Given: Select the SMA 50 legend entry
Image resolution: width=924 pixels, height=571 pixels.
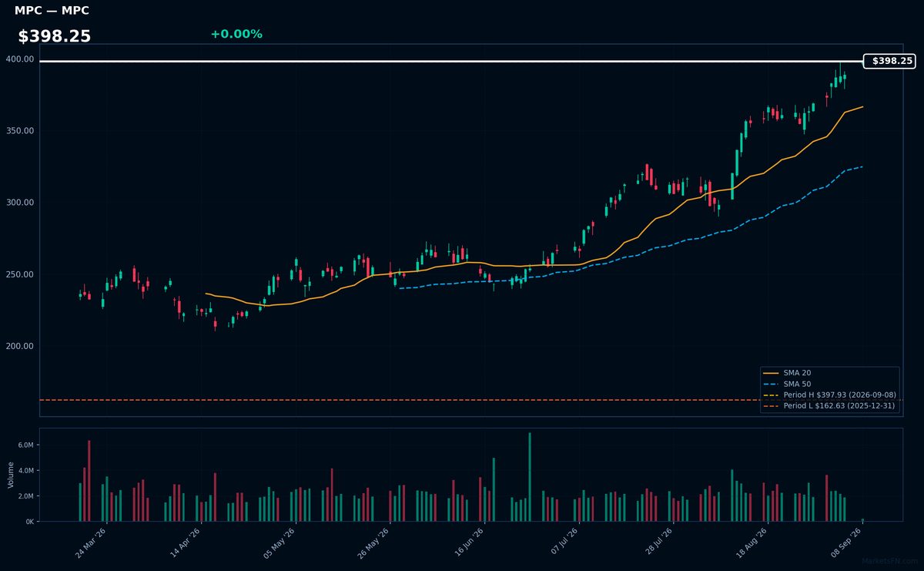Looking at the screenshot, I should [785, 384].
